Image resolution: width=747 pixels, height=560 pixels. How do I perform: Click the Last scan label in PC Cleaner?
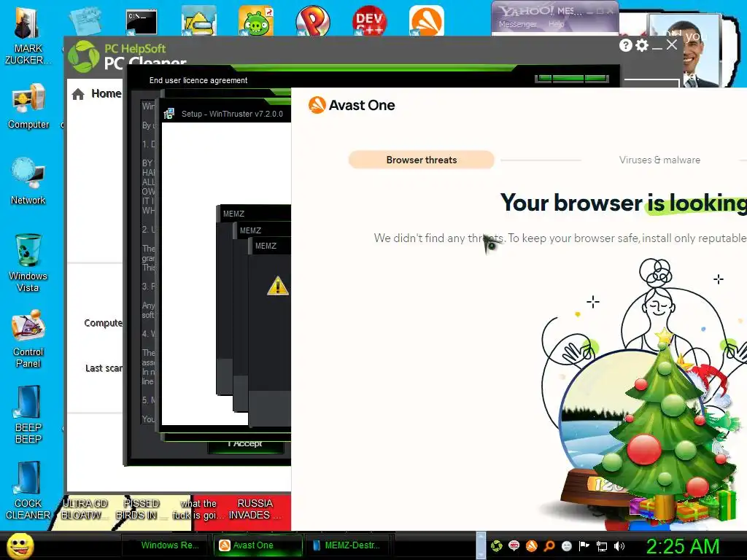click(104, 368)
